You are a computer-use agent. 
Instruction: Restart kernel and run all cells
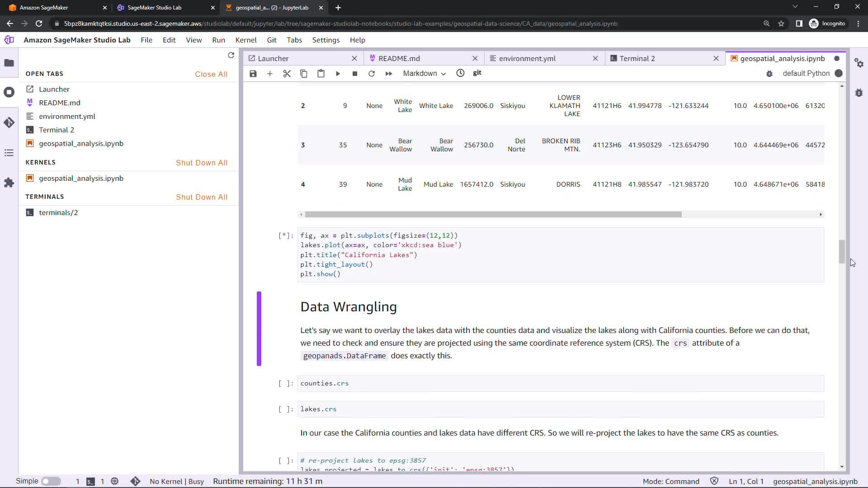[389, 74]
